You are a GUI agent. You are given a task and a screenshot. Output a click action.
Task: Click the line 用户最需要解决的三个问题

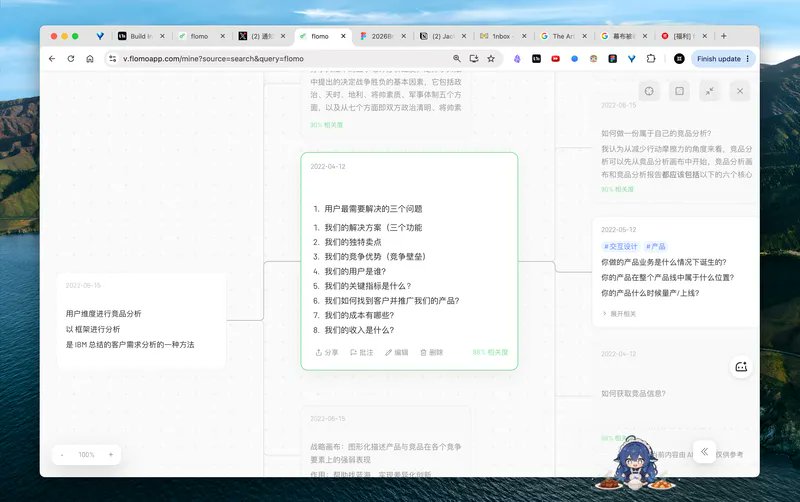(373, 209)
